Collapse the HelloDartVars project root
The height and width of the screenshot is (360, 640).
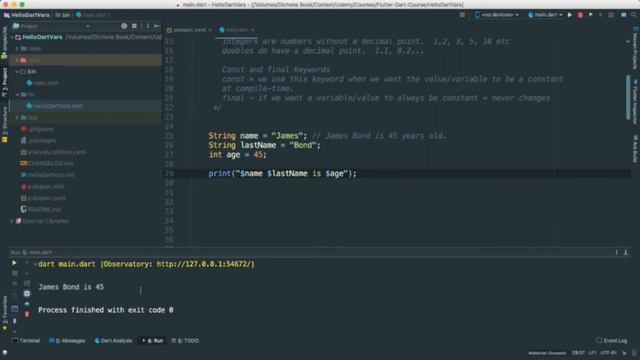click(x=12, y=37)
